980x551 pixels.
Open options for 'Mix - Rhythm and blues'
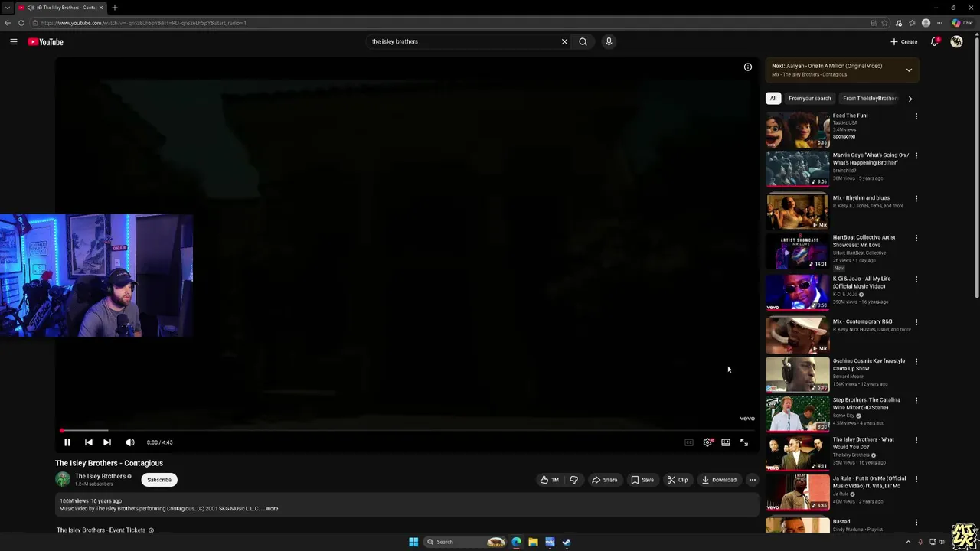(916, 199)
